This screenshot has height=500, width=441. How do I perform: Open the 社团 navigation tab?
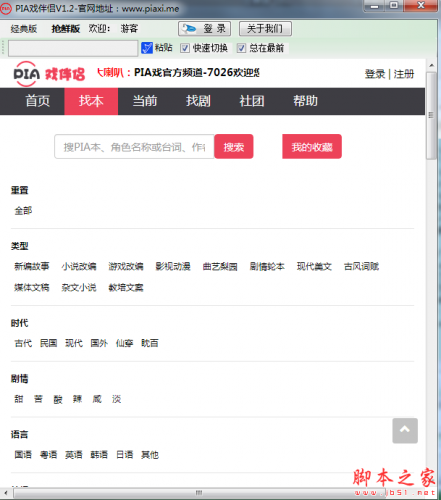(252, 101)
